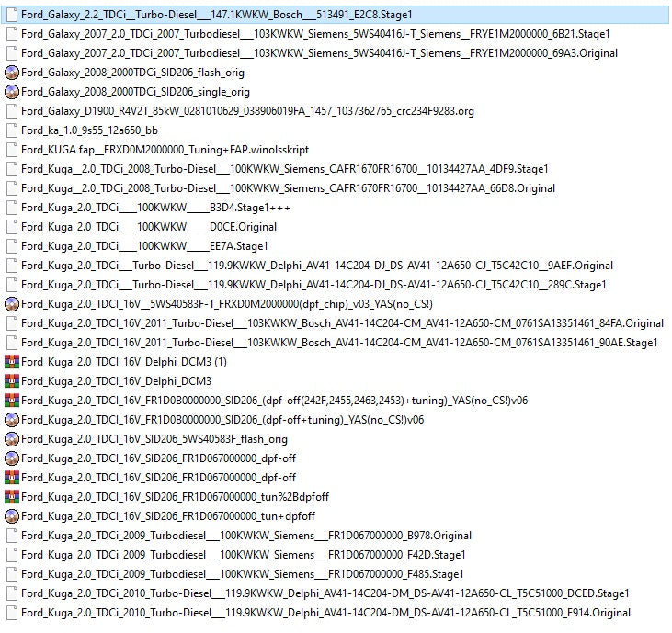The height and width of the screenshot is (633, 672).
Task: Click the WinRAR icon of Delphi_DCM3 (1)
Action: pyautogui.click(x=12, y=361)
